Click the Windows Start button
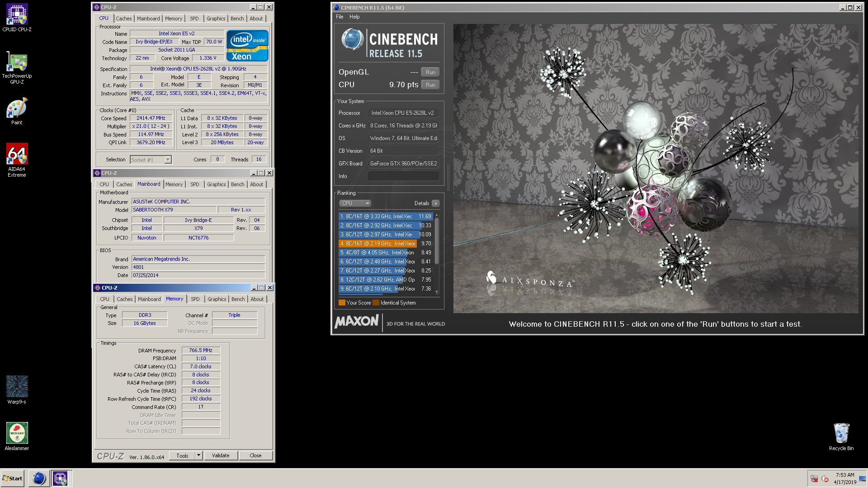Image resolution: width=868 pixels, height=488 pixels. [x=13, y=478]
